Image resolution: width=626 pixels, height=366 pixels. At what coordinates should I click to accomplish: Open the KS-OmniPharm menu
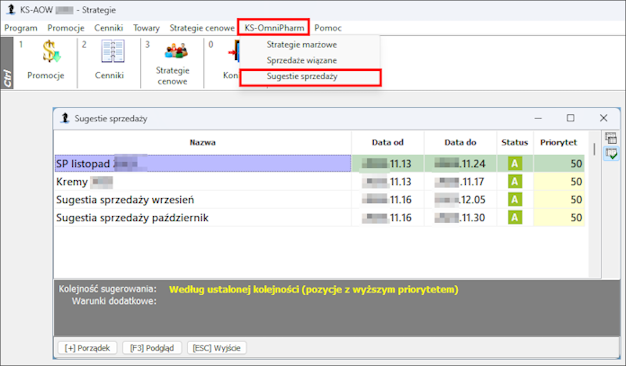(274, 28)
